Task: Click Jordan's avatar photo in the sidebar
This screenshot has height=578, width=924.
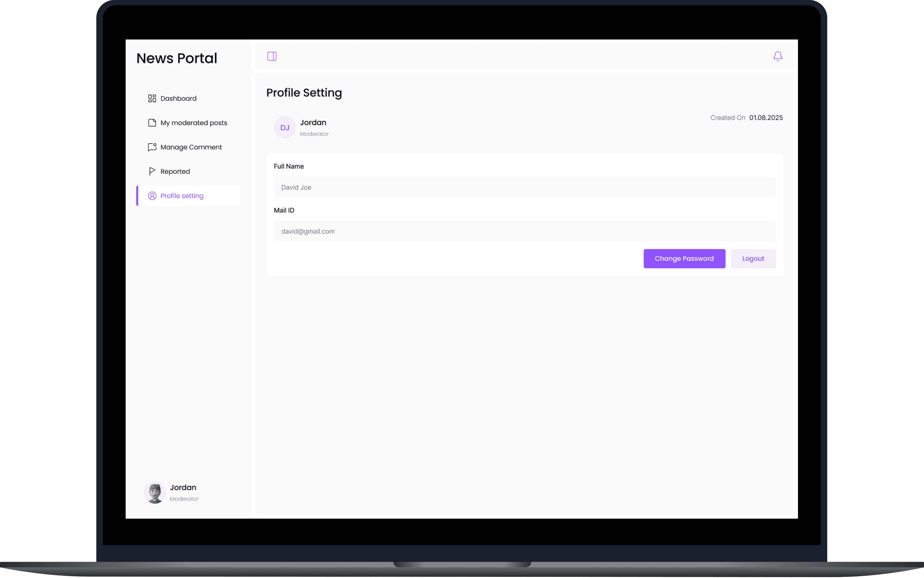Action: pyautogui.click(x=155, y=492)
